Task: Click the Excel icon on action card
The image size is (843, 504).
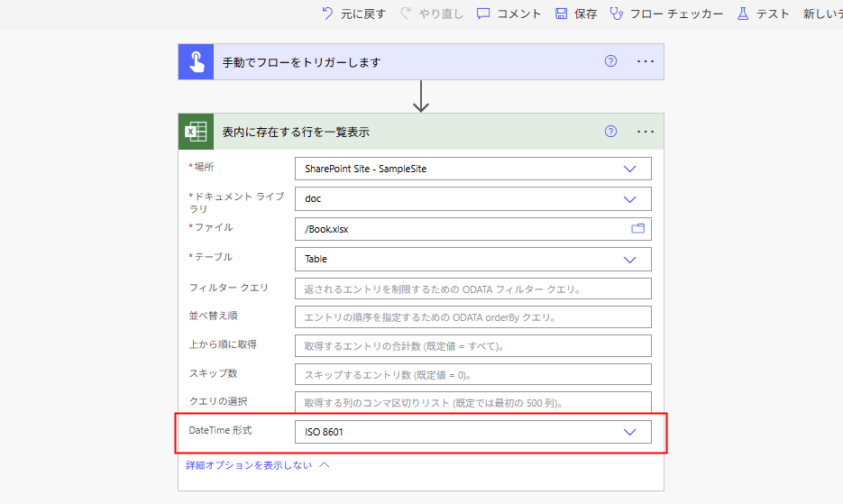Action: (x=196, y=132)
